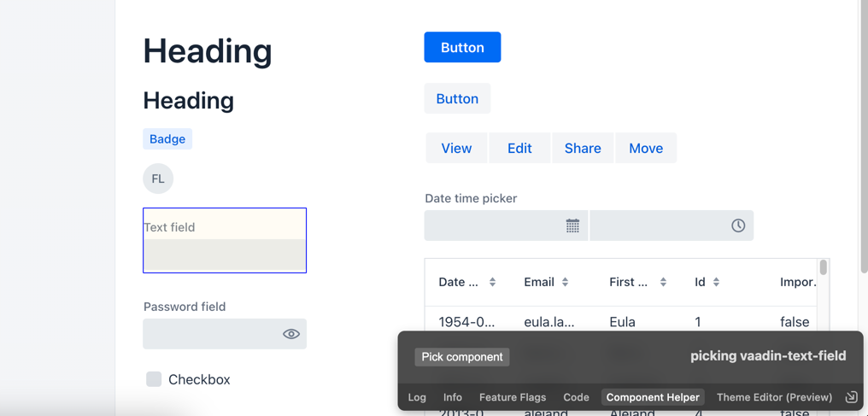
Task: Click the 'picking vaadin-text-field' status text
Action: point(768,355)
